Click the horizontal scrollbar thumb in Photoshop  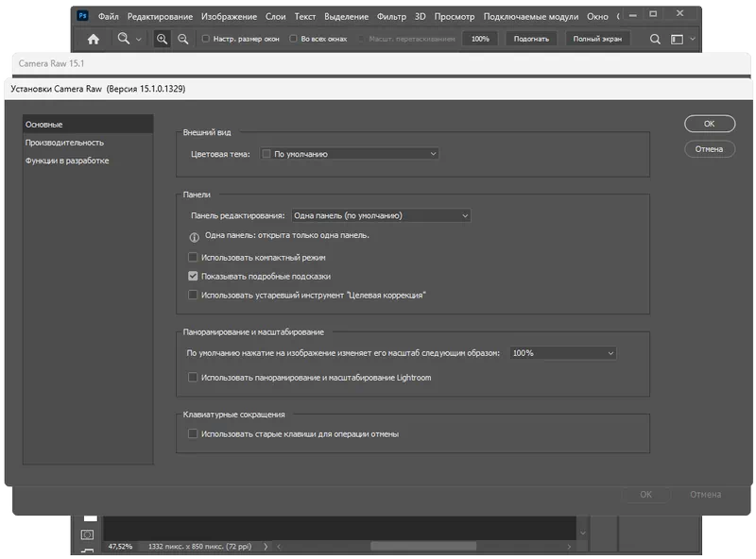(x=423, y=547)
